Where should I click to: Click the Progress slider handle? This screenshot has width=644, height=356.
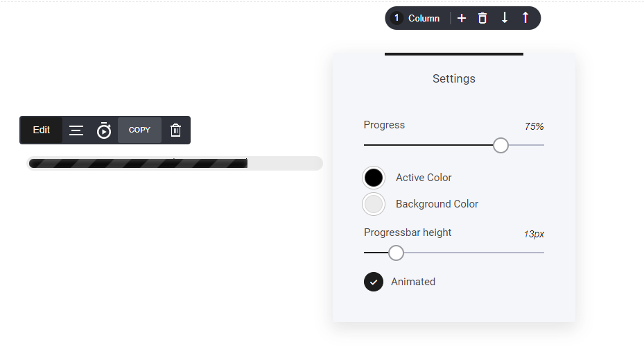point(501,145)
